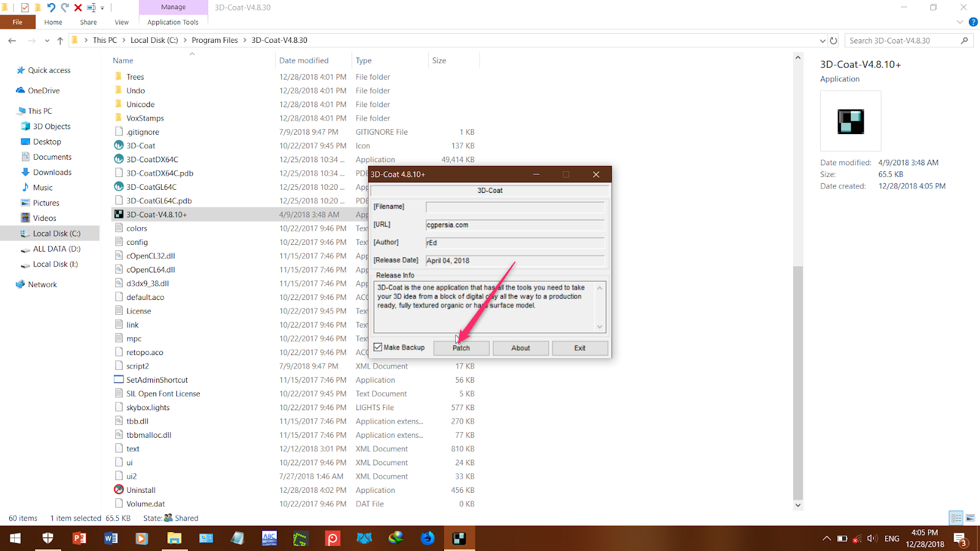
Task: Click the About button in patcher
Action: pos(521,348)
